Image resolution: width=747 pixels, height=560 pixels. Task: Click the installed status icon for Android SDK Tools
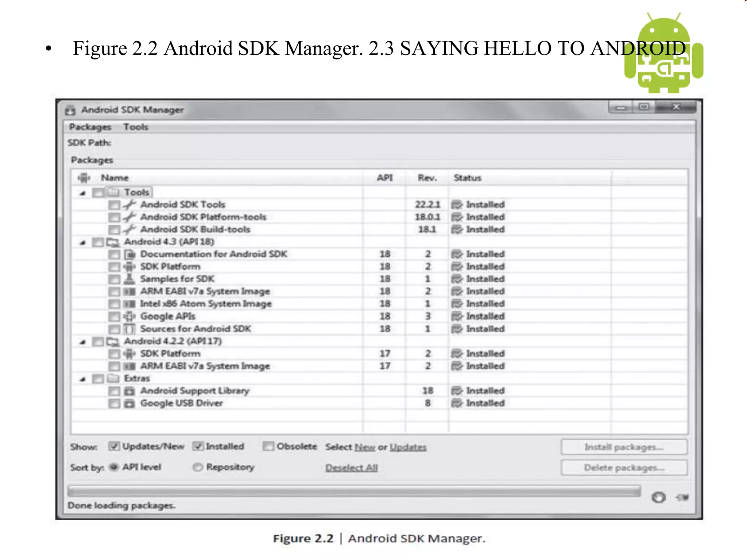[457, 205]
